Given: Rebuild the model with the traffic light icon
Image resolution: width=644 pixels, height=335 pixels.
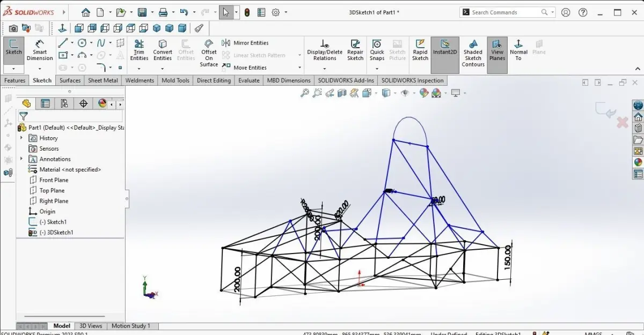Looking at the screenshot, I should tap(247, 12).
